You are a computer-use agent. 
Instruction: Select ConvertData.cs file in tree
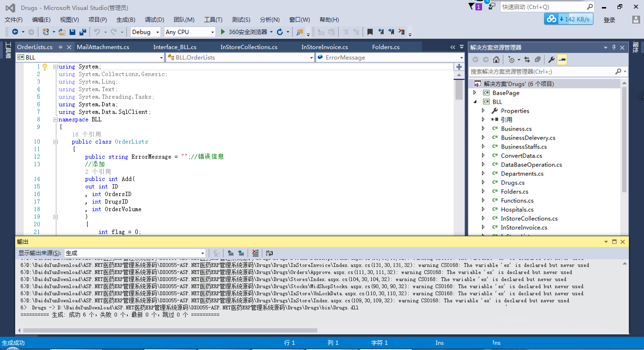(x=521, y=156)
